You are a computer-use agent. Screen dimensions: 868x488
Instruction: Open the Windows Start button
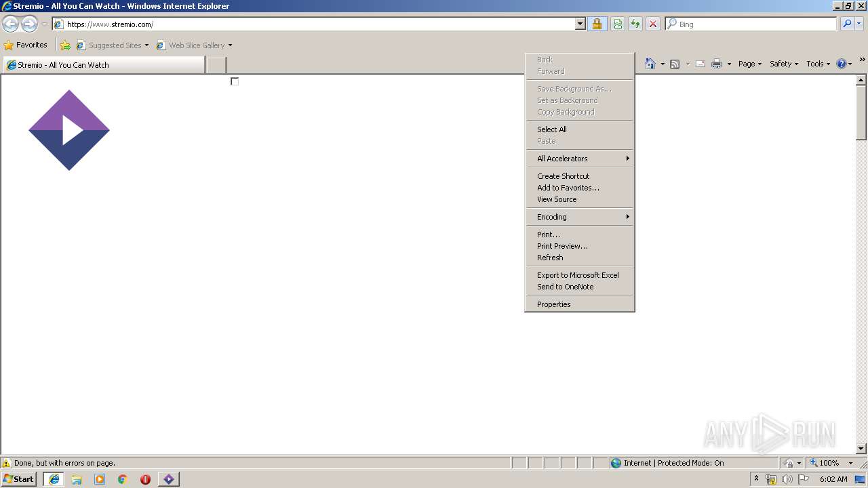pyautogui.click(x=18, y=479)
